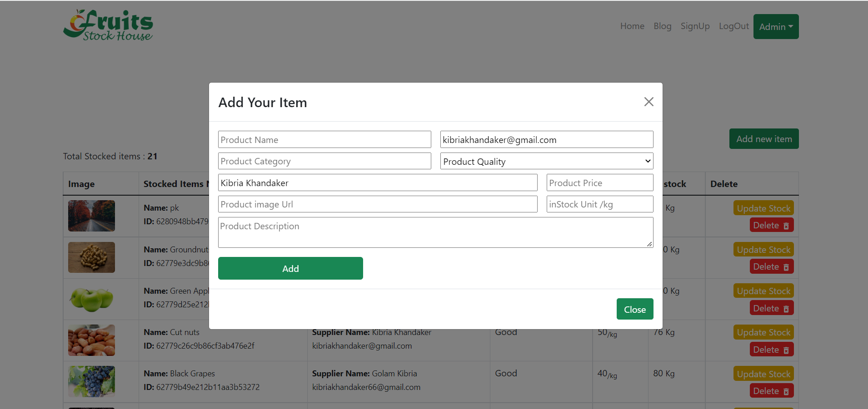The image size is (868, 409).
Task: Submit the form with the Add button
Action: [290, 268]
